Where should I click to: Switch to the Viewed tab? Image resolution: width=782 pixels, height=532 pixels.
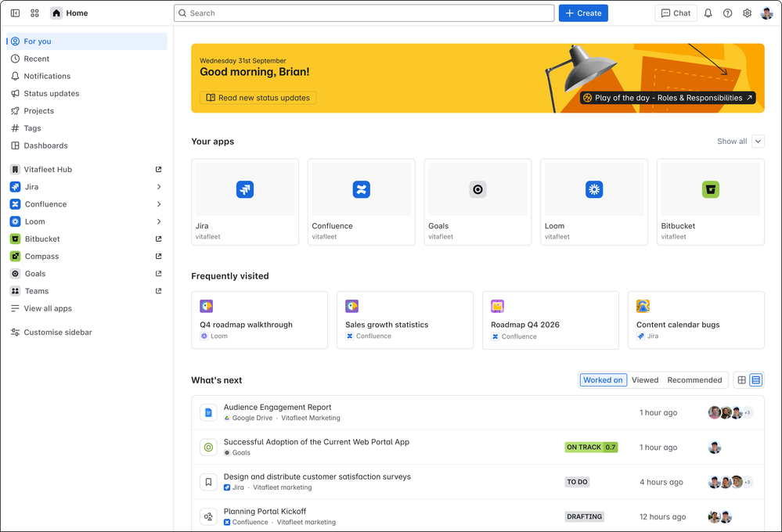(x=645, y=380)
